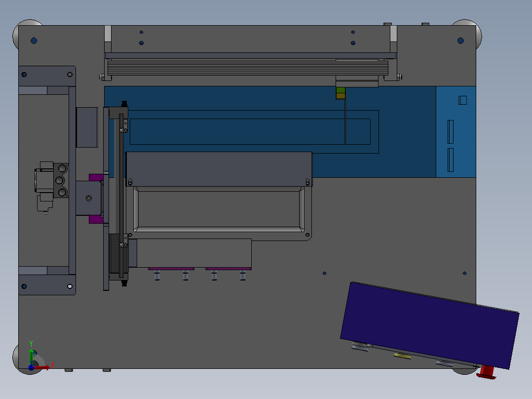
Task: Select the lower vertical slot on light blue panel
Action: (451, 160)
